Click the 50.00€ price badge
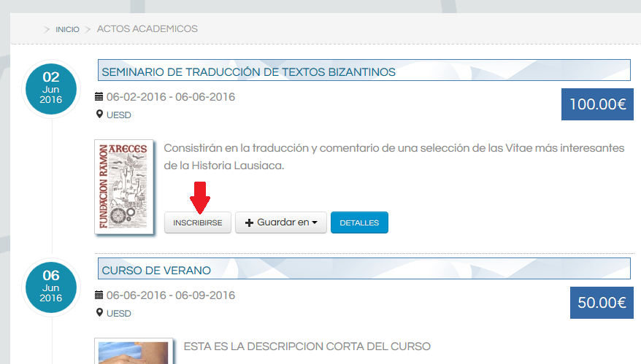This screenshot has width=641, height=364. (x=602, y=303)
